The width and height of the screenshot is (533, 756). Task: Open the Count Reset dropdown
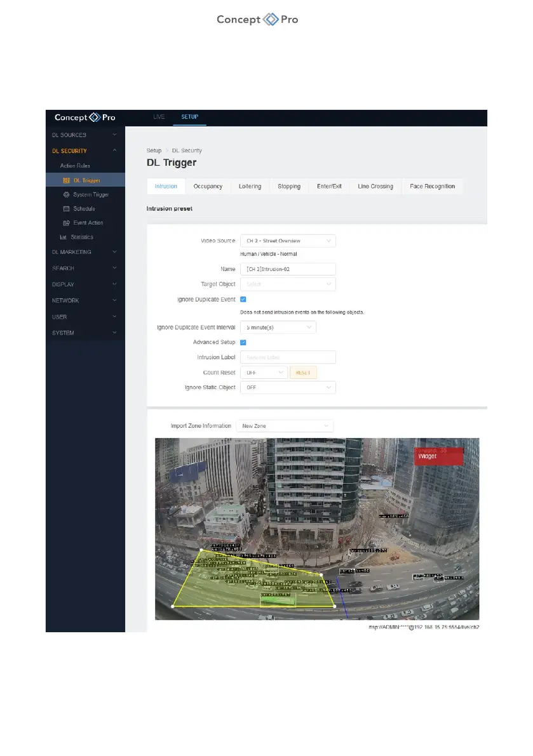tap(264, 373)
